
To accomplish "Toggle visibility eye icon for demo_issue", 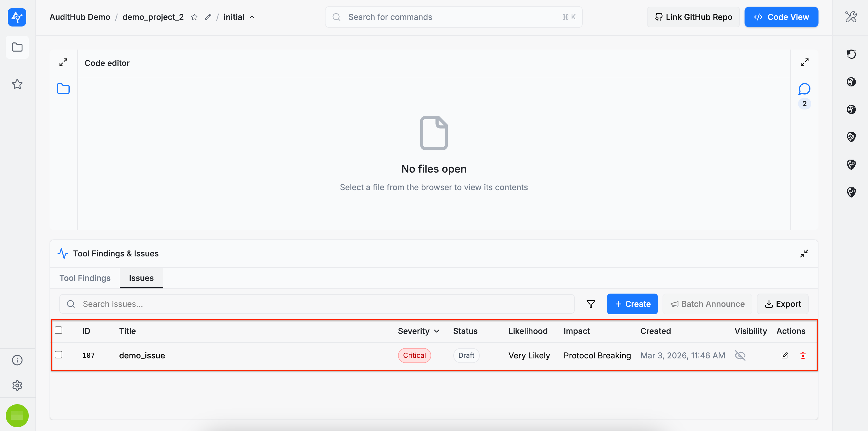I will [740, 356].
